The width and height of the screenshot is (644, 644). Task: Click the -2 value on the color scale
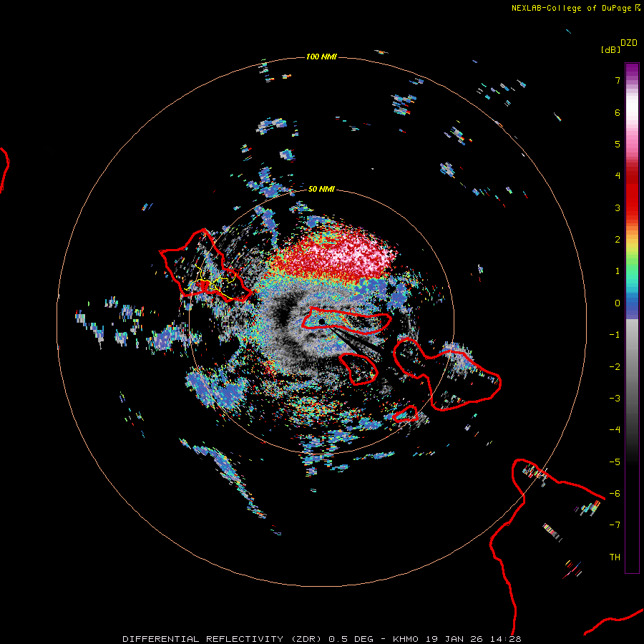tap(615, 367)
